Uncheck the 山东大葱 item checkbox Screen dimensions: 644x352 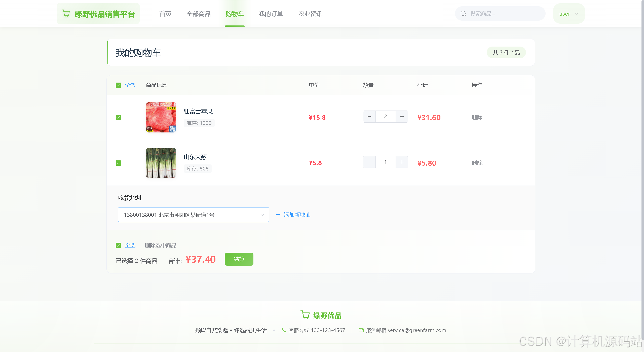coord(118,163)
